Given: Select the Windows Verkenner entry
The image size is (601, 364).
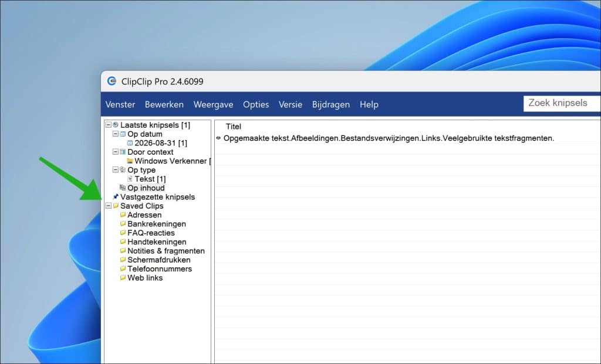Looking at the screenshot, I should pos(172,161).
